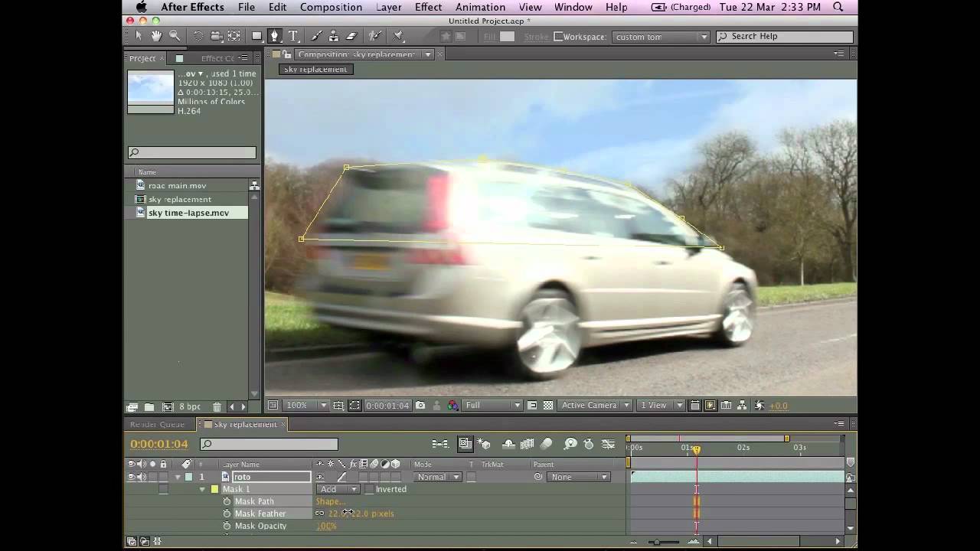Toggle mask and shape path visibility
The height and width of the screenshot is (551, 980).
(355, 406)
